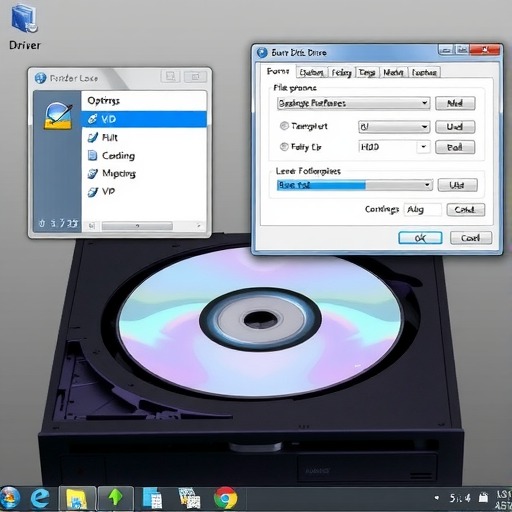Viewport: 512px width, 512px height.
Task: Click the system tray icon left of clock
Action: [483, 498]
